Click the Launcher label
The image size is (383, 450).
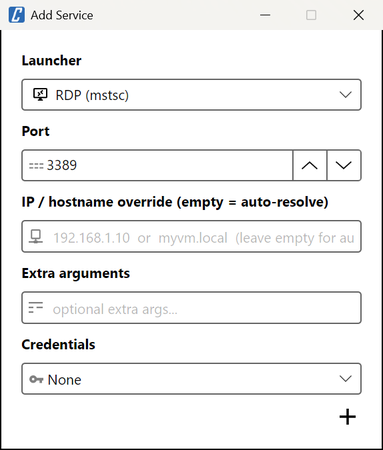52,61
